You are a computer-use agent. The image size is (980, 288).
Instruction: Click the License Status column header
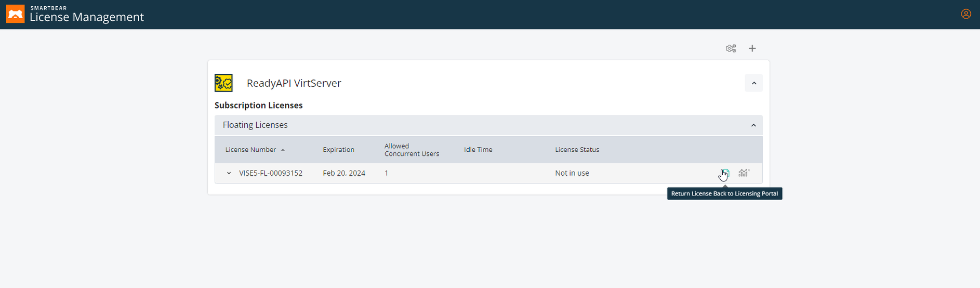coord(577,150)
